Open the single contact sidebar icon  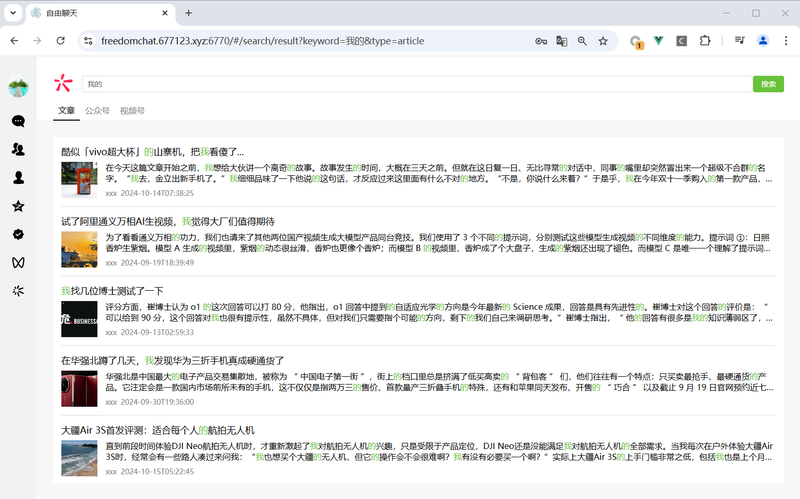coord(18,178)
